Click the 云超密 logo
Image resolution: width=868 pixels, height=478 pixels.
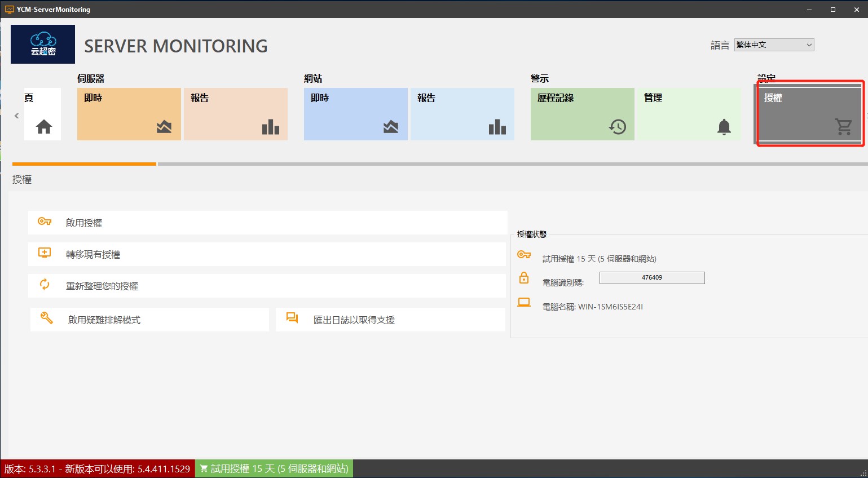tap(43, 44)
